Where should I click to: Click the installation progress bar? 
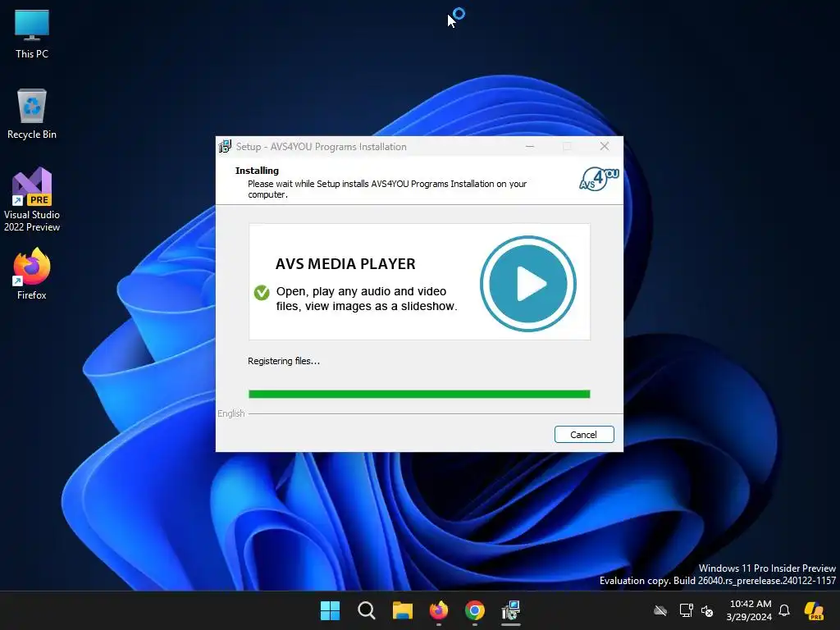coord(419,395)
